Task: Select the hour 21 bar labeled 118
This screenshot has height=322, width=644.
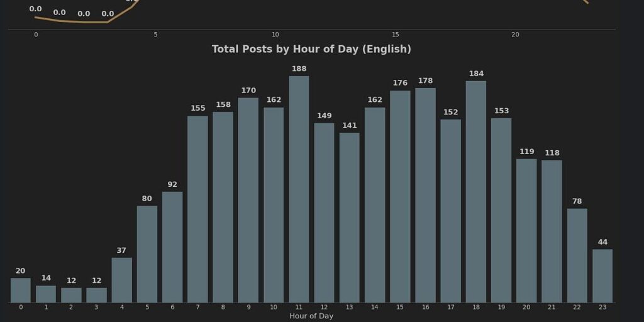Action: click(552, 231)
